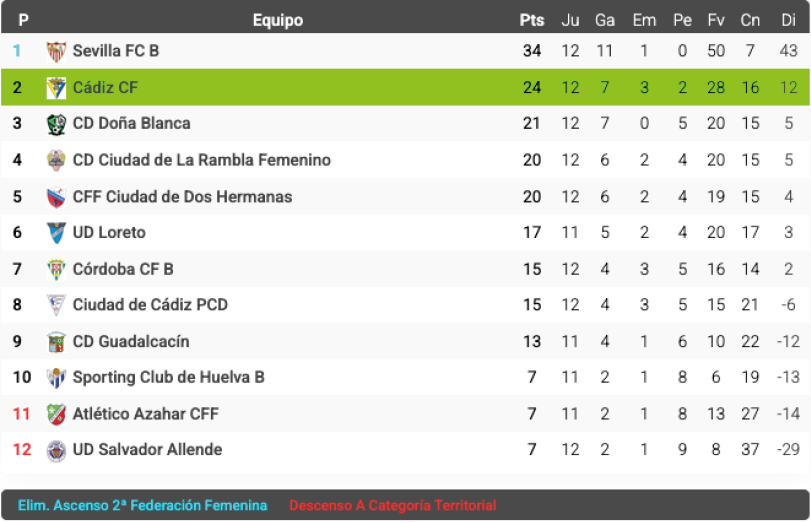811x523 pixels.
Task: Click the Sporting Club de Huelva B crest
Action: (x=56, y=378)
